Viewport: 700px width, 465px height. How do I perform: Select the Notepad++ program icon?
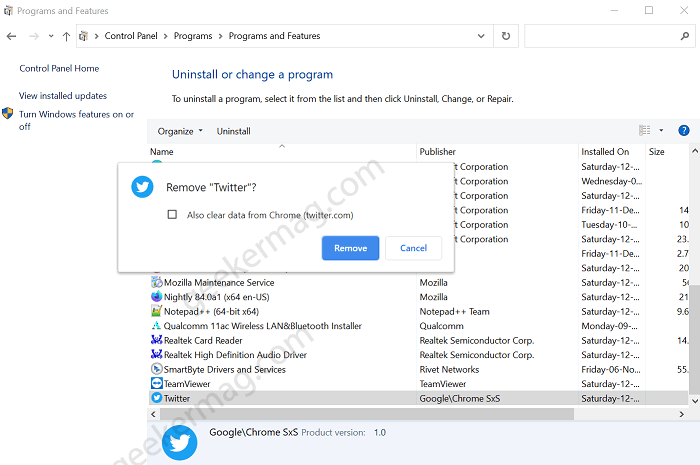pos(156,311)
